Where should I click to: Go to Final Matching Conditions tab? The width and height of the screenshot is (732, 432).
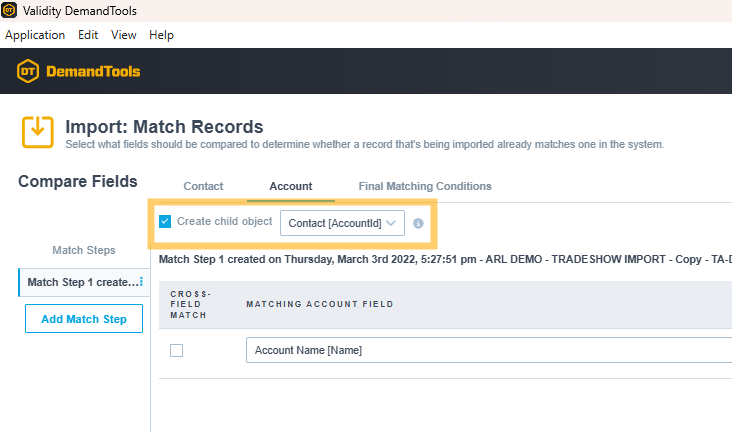(x=425, y=186)
